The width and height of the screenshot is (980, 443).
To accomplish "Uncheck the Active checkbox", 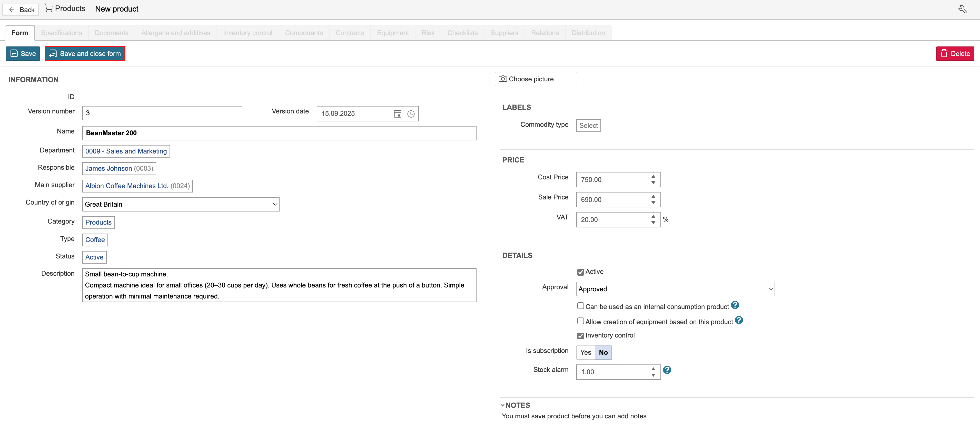I will point(581,272).
